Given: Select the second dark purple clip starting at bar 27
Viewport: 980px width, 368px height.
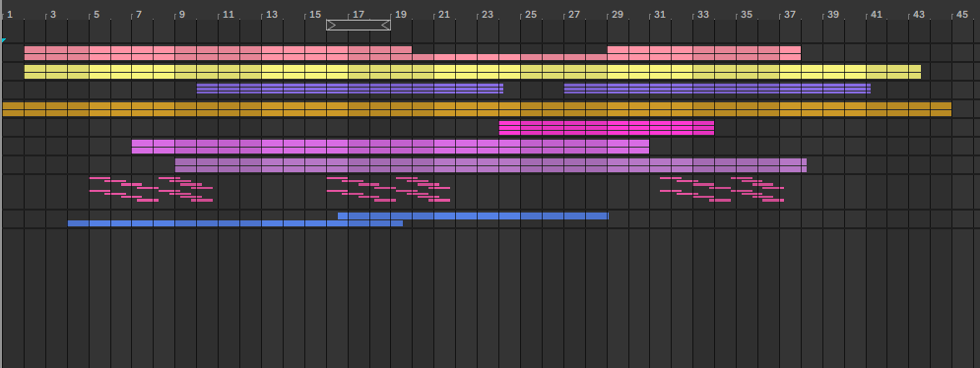Looking at the screenshot, I should tap(717, 89).
